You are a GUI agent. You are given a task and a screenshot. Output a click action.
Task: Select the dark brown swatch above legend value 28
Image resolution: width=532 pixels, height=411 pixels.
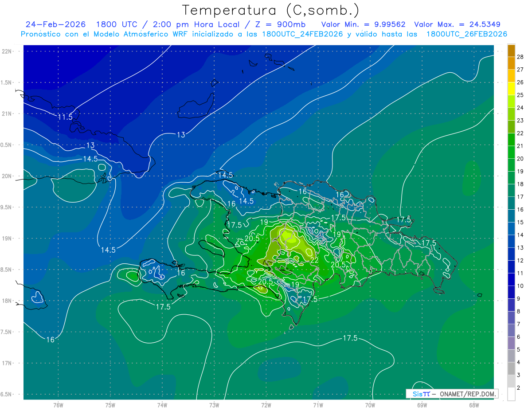click(x=511, y=51)
